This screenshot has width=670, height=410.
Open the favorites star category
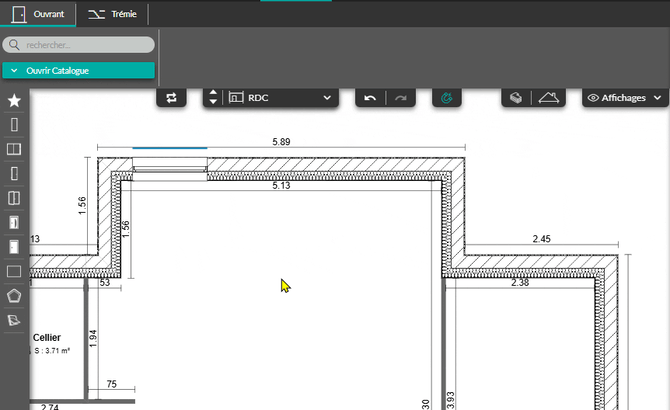tap(14, 101)
